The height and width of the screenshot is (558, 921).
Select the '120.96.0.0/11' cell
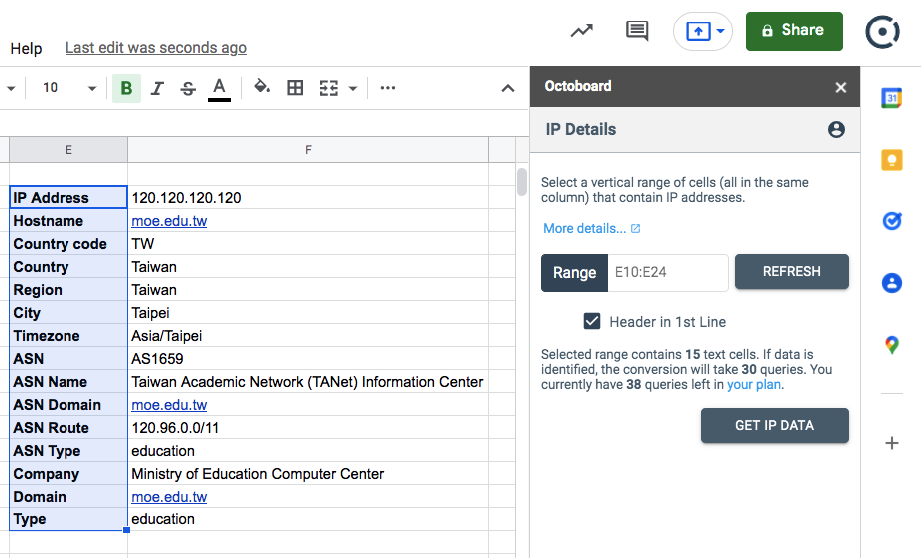(x=308, y=428)
